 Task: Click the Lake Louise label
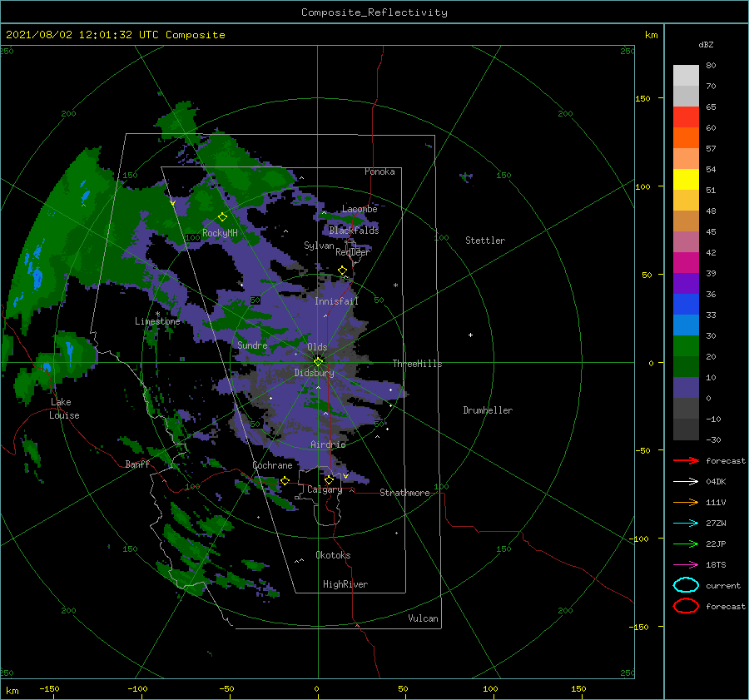(x=64, y=409)
